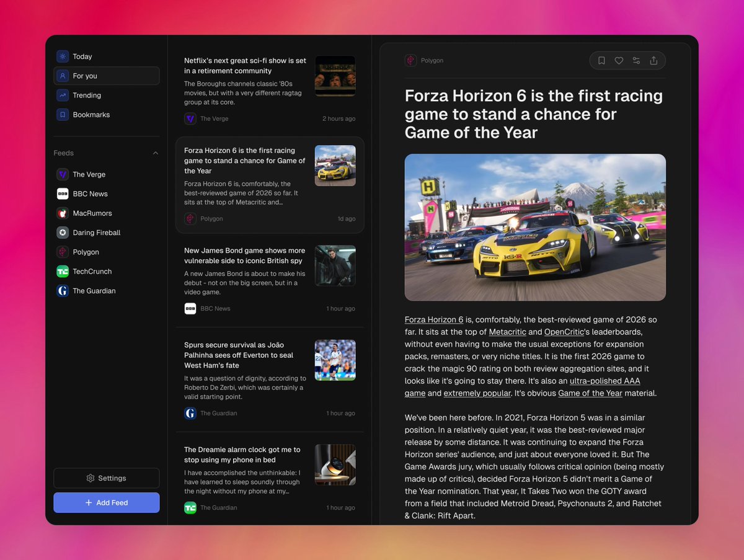This screenshot has width=744, height=560.
Task: Click the Netflix story thumbnail
Action: (335, 76)
